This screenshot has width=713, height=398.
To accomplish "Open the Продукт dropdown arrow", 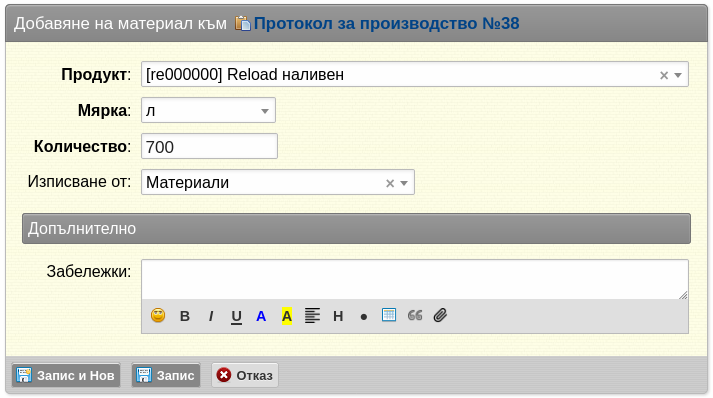I will point(678,75).
